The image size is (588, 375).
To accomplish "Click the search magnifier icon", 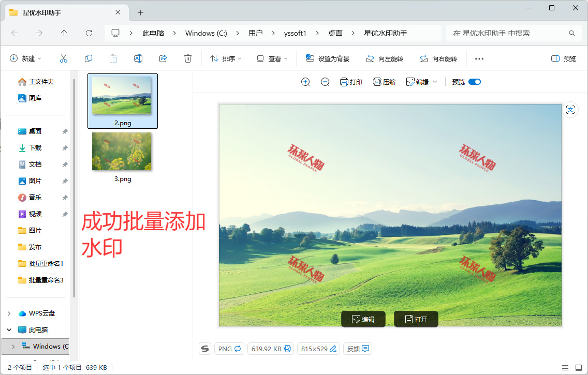I will (x=572, y=33).
